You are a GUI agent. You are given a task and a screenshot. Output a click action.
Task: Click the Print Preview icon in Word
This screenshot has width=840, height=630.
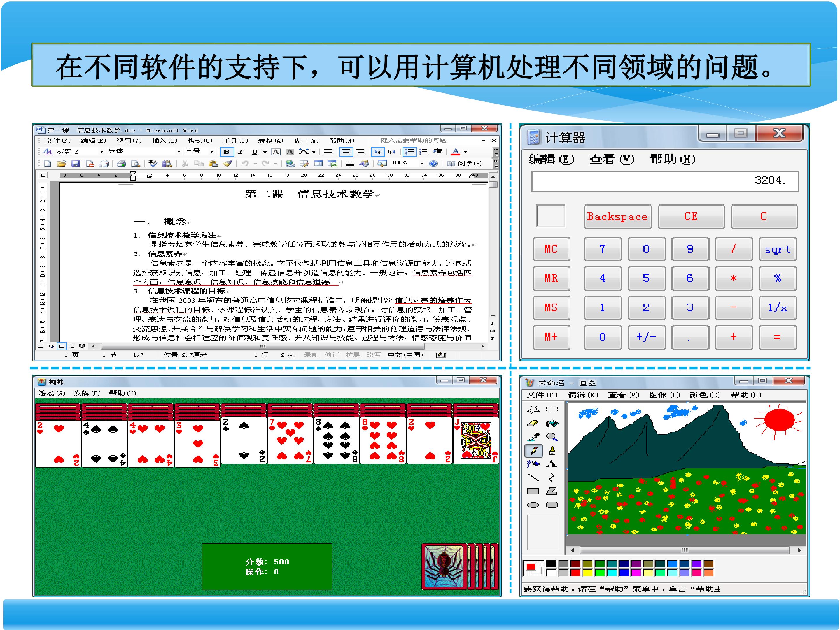click(136, 164)
